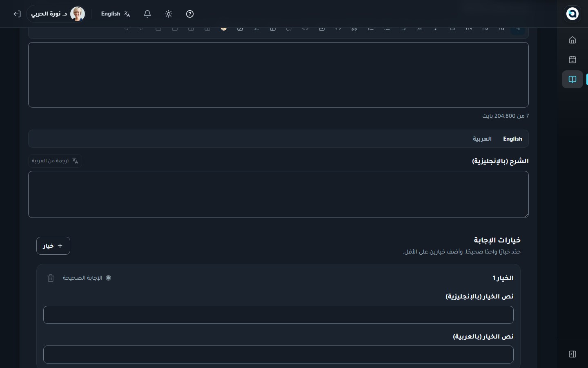
Task: Mark الخيار 1 as الإجابة الصحيحة
Action: (108, 278)
